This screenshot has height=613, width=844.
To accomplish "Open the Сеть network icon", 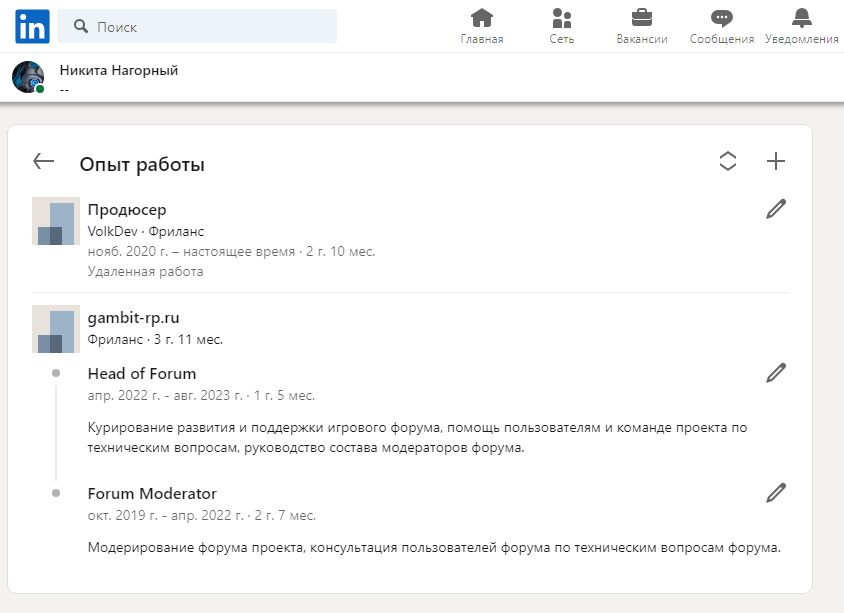I will [561, 18].
